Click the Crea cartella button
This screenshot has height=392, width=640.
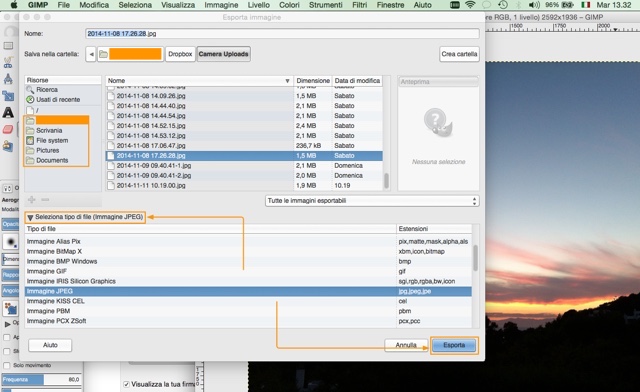point(459,54)
